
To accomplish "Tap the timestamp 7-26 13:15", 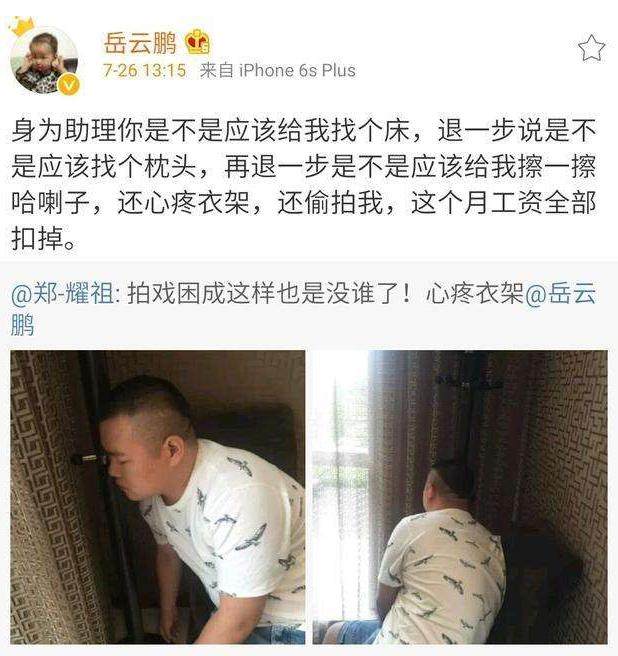I will point(145,70).
